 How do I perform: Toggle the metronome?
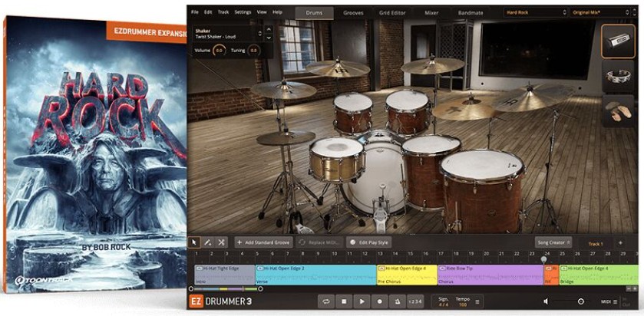coord(397,301)
